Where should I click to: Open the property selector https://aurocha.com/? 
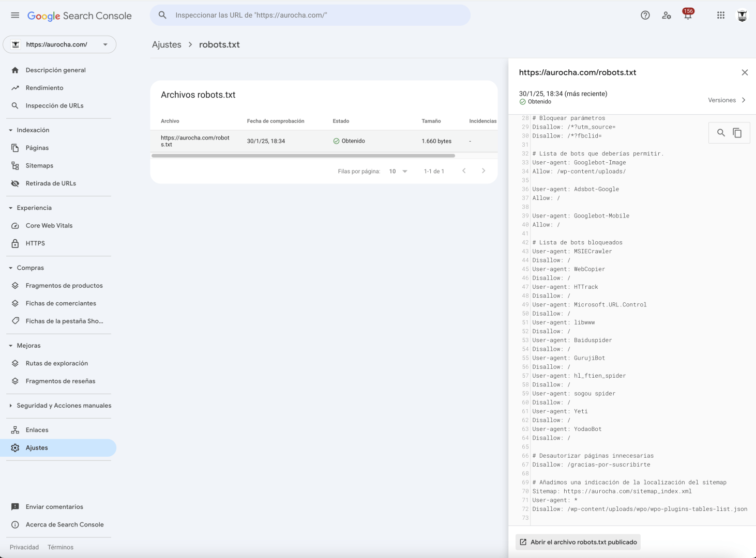click(59, 44)
